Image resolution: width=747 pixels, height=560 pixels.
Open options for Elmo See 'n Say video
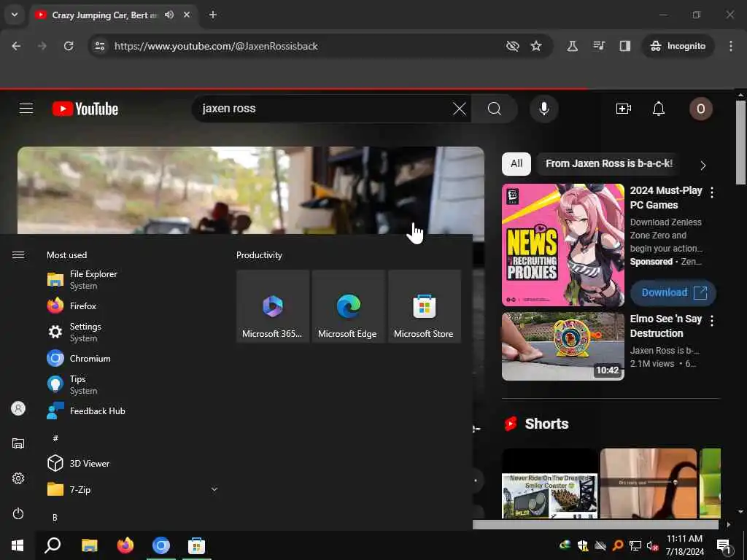712,321
